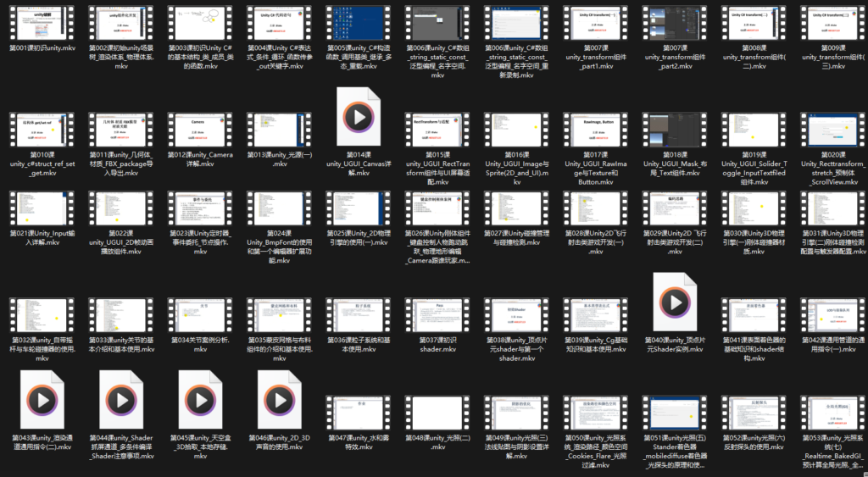The height and width of the screenshot is (477, 868).
Task: Click file name 第042课通用管道的通用指令(一).mkv
Action: click(833, 345)
